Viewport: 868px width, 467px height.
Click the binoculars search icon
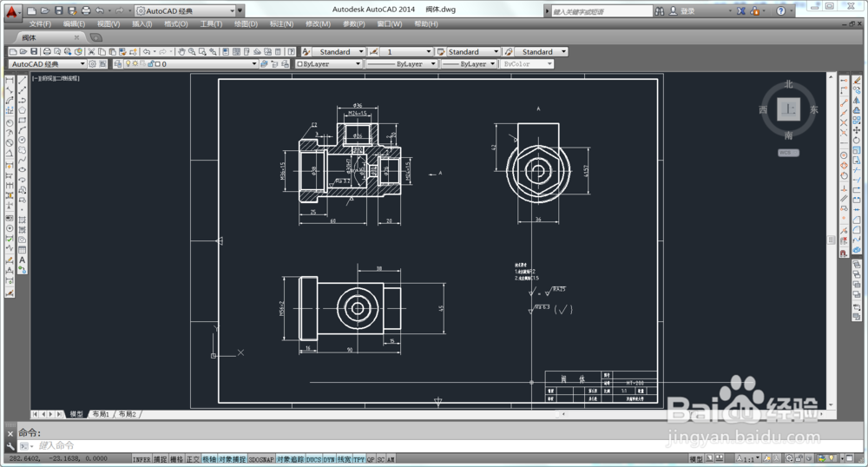point(660,10)
